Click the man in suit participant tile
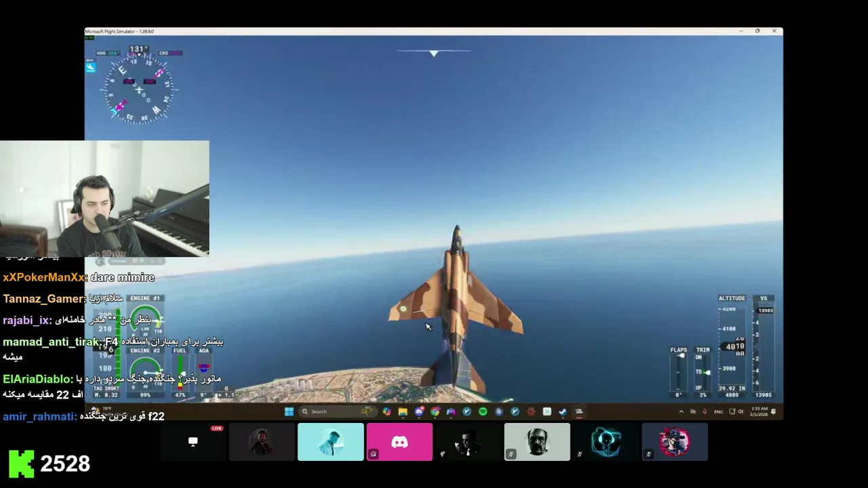868x488 pixels. click(x=469, y=442)
